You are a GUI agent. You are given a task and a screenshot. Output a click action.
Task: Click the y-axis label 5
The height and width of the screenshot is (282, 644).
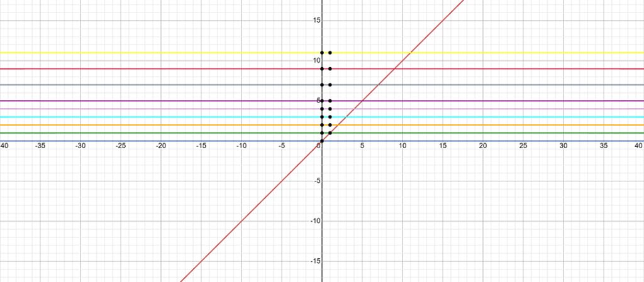[x=317, y=100]
